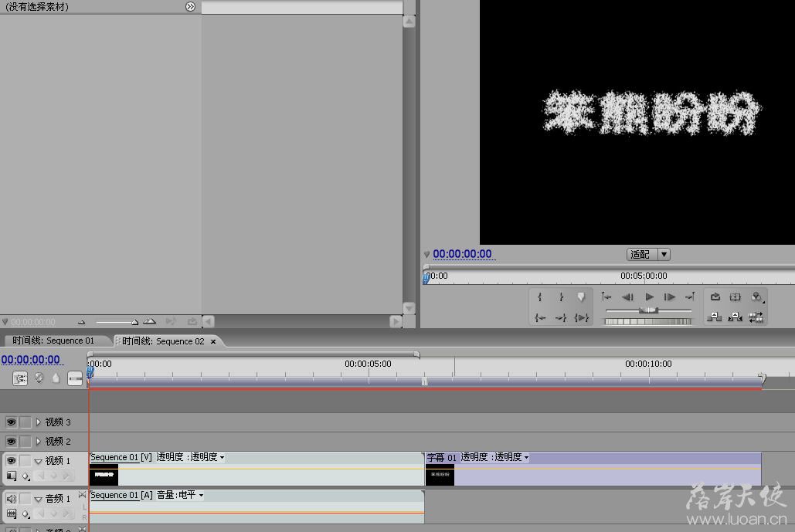Toggle the Snap button in timeline

[20, 378]
